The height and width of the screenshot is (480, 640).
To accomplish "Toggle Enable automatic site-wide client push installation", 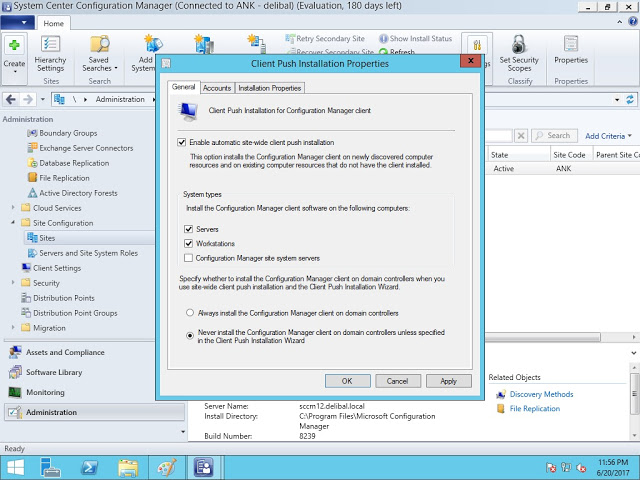I will (182, 143).
